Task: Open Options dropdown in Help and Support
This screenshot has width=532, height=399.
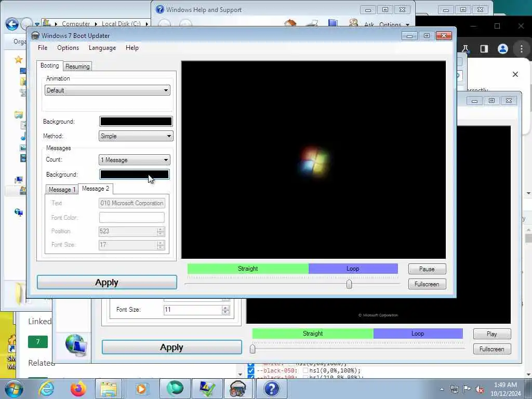Action: [x=394, y=24]
